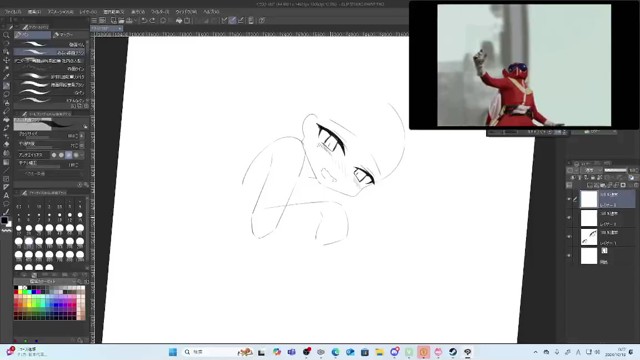Screen dimensions: 640x360
Task: Click the opacity value stepper arrows
Action: [x=76, y=145]
